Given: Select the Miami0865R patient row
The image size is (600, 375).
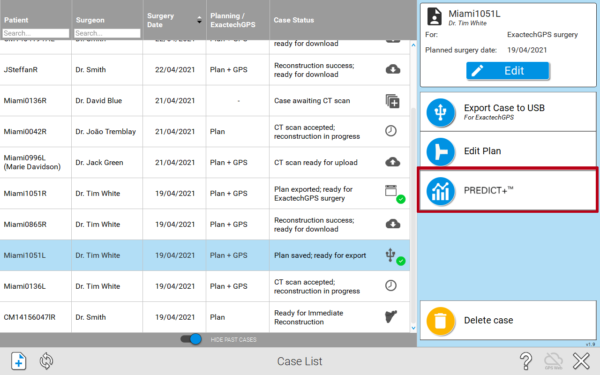Looking at the screenshot, I should [205, 225].
